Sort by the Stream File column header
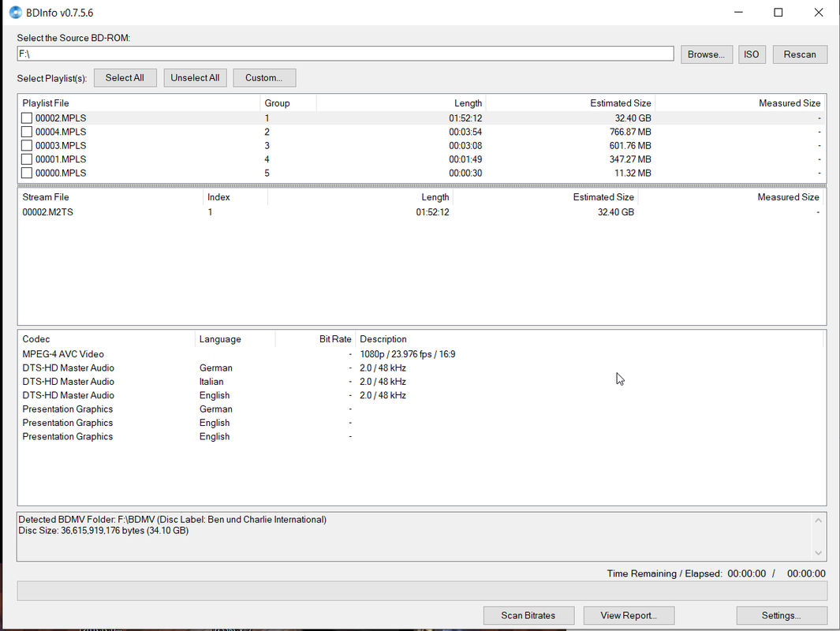840x631 pixels. pos(111,197)
